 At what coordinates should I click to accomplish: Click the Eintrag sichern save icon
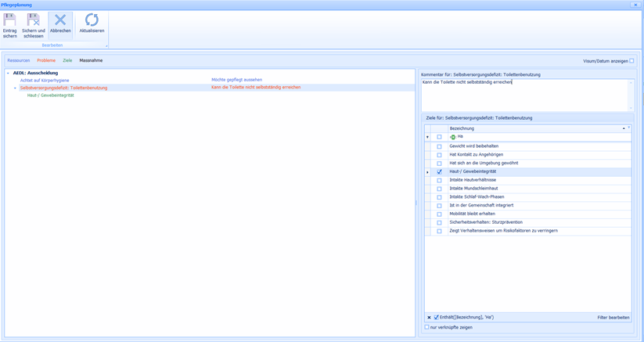(9, 21)
